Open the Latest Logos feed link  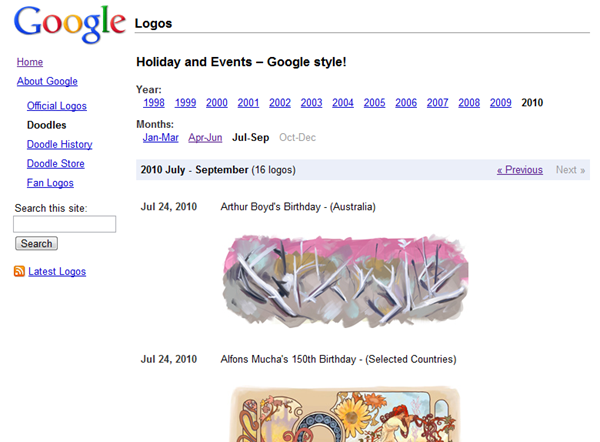click(57, 271)
